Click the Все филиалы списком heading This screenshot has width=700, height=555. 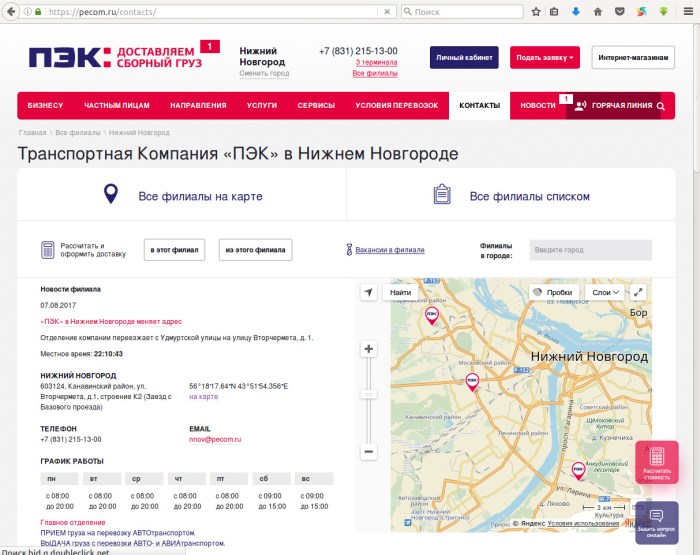[529, 196]
